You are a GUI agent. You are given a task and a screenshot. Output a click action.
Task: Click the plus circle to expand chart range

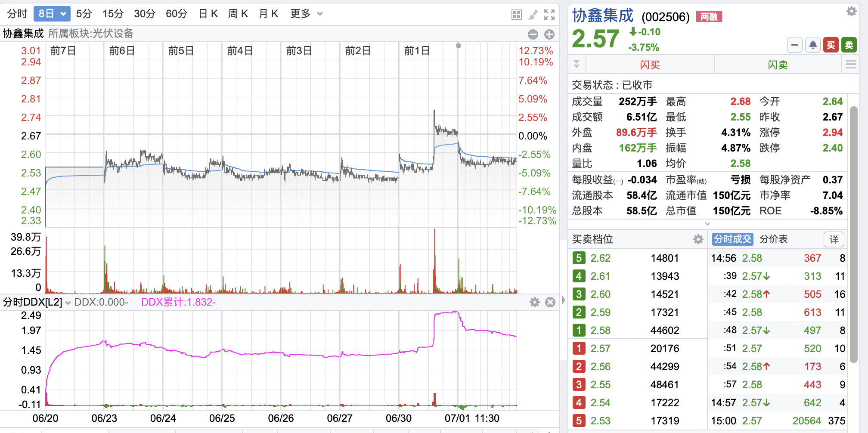pyautogui.click(x=549, y=34)
